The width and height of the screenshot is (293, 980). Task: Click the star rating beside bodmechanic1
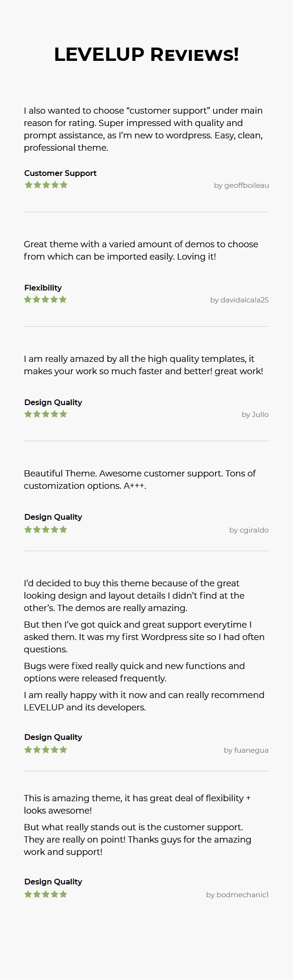(x=46, y=894)
